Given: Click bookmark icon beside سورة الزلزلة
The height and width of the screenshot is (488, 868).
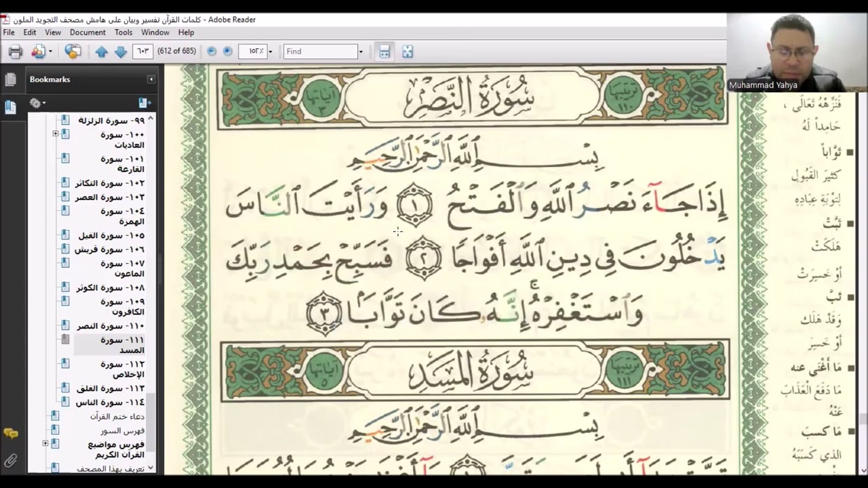Looking at the screenshot, I should point(65,121).
